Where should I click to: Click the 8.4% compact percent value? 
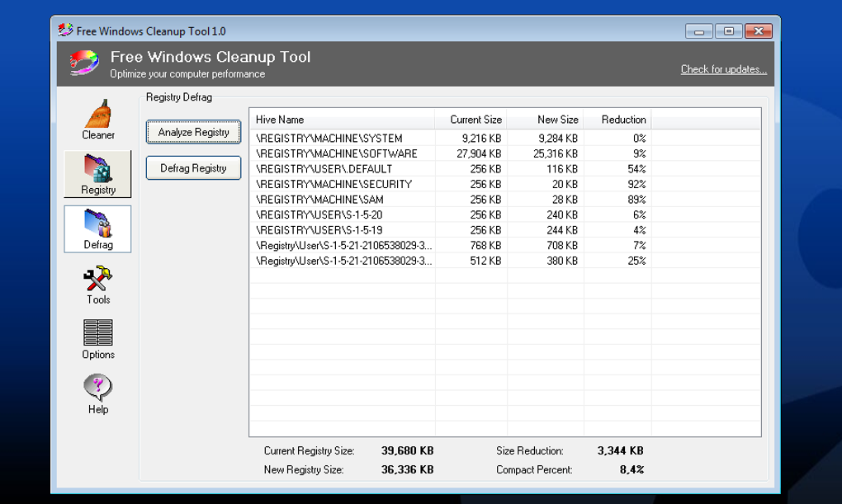pos(631,469)
